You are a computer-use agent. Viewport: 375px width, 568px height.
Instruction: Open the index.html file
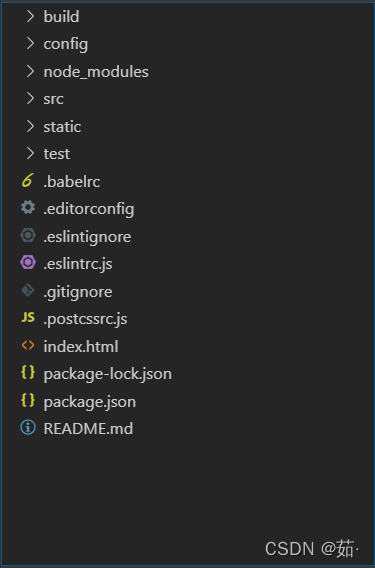point(81,347)
